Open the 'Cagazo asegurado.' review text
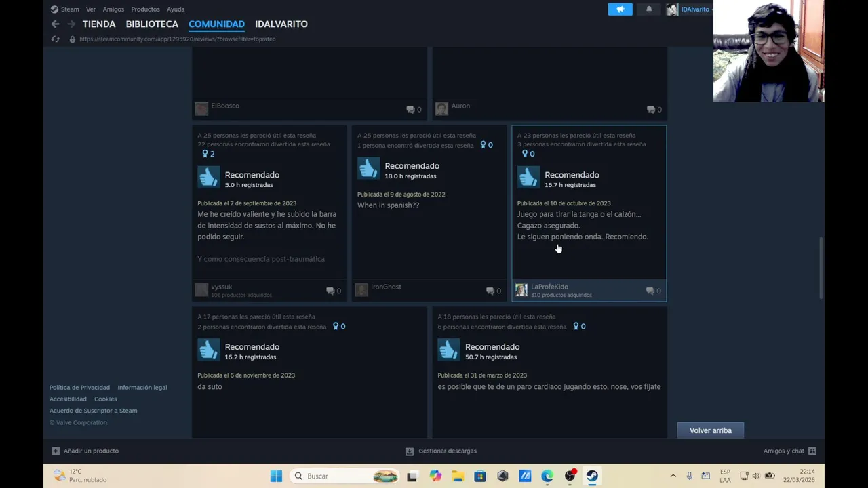This screenshot has height=488, width=868. tap(549, 226)
